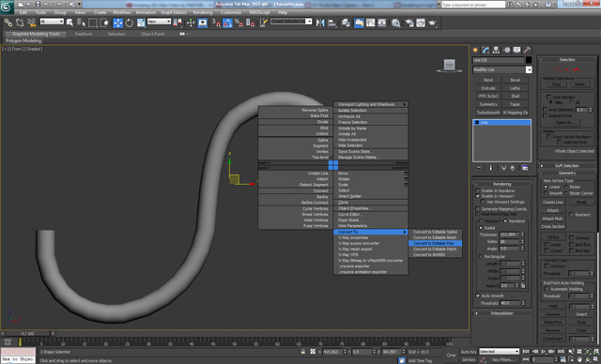Screen dimensions: 601x364
Task: Switch to the Utilities hammer panel
Action: tap(528, 50)
